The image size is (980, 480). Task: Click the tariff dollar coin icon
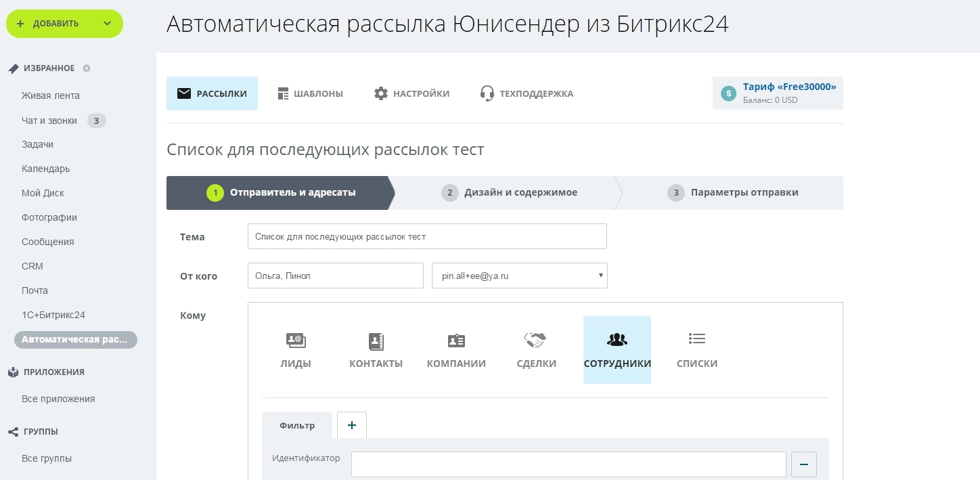[728, 93]
